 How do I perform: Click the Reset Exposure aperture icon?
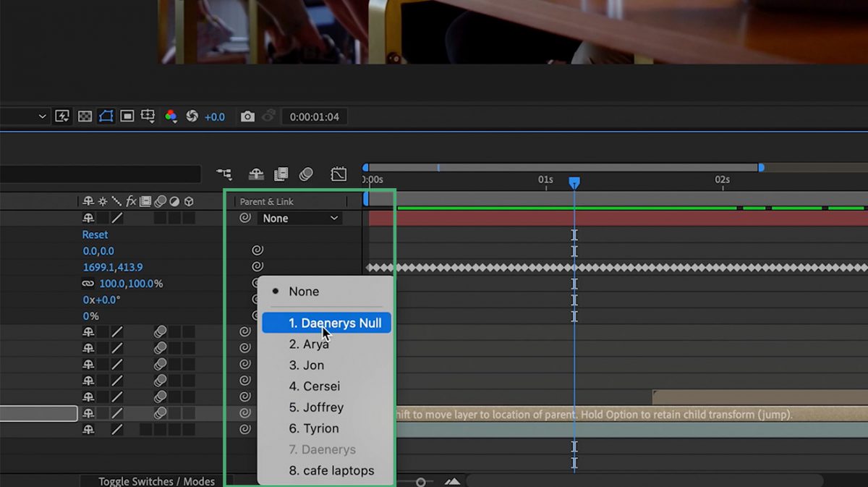(192, 117)
